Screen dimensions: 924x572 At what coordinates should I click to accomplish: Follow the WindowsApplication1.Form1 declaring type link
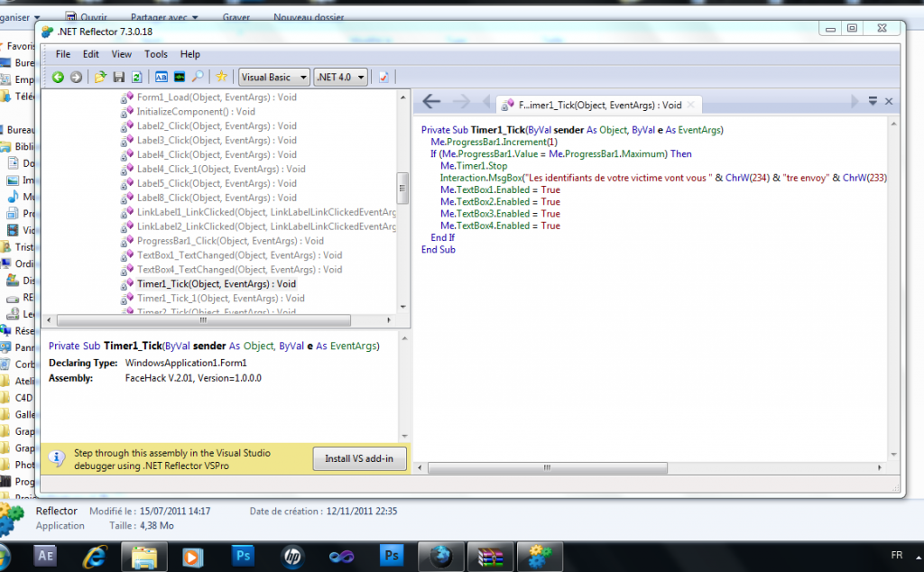coord(186,363)
